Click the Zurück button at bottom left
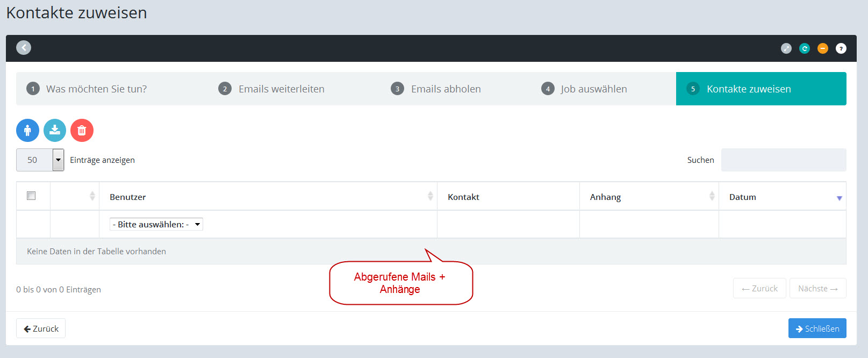Screen dimensions: 868x358 41,328
